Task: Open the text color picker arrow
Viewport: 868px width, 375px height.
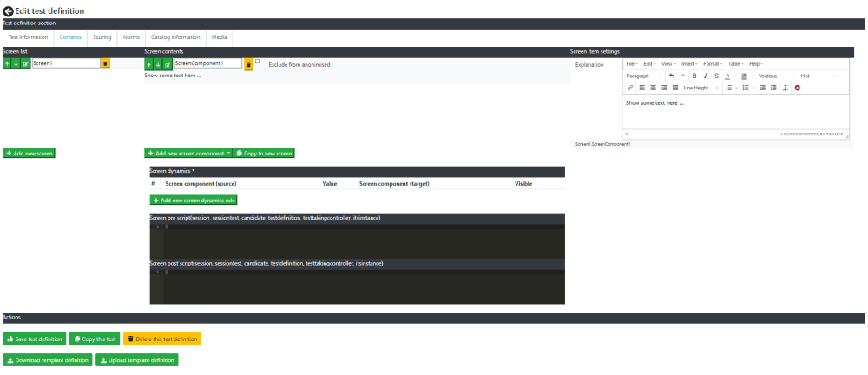Action: (x=736, y=76)
